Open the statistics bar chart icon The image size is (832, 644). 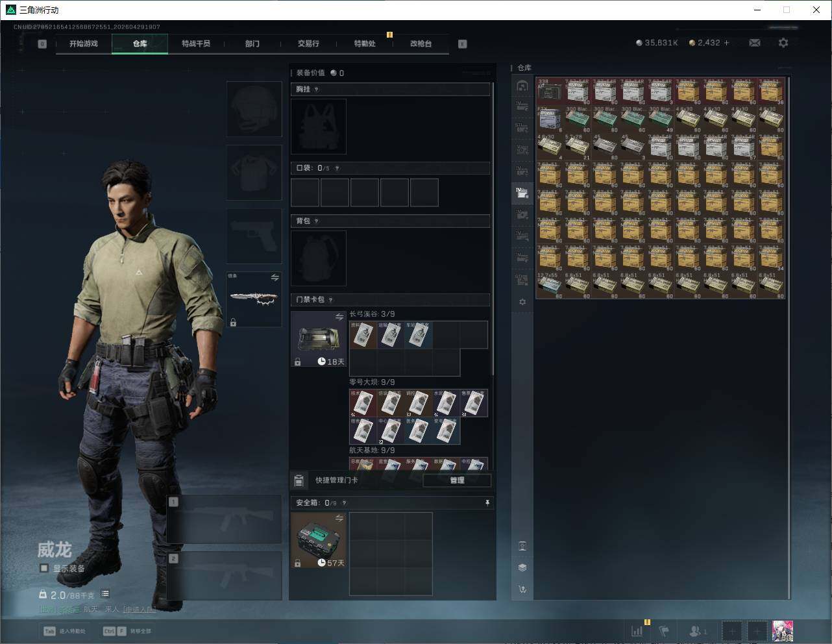click(x=637, y=630)
